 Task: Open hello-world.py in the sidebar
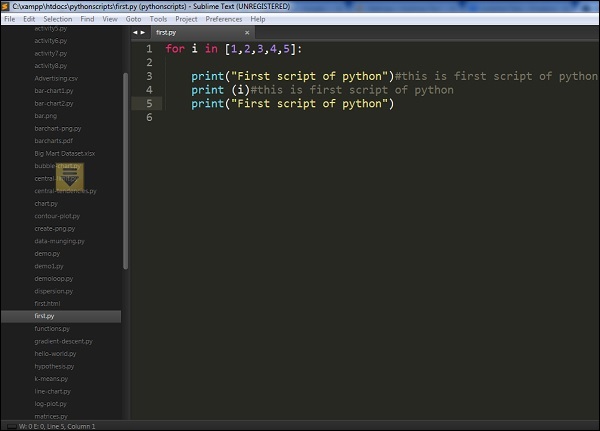point(55,354)
